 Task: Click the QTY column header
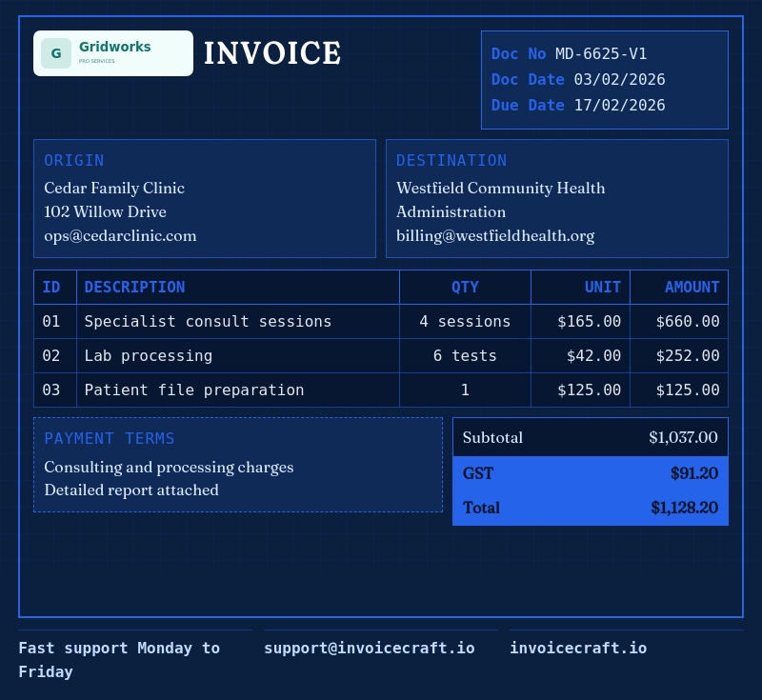[465, 287]
